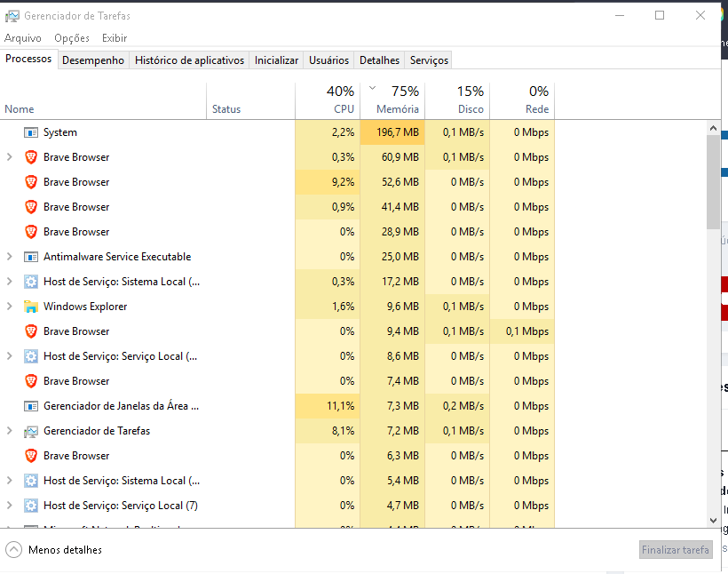Click the 25,0 MB memory cell

pyautogui.click(x=392, y=257)
